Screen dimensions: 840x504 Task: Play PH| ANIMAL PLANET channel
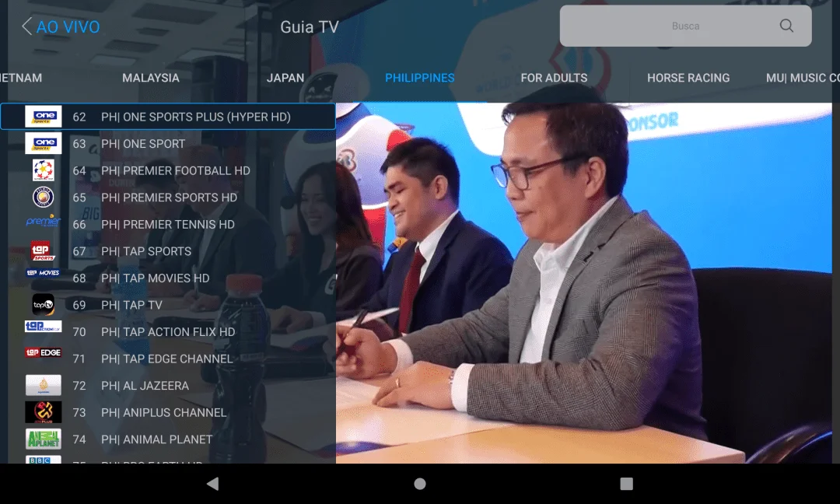168,439
